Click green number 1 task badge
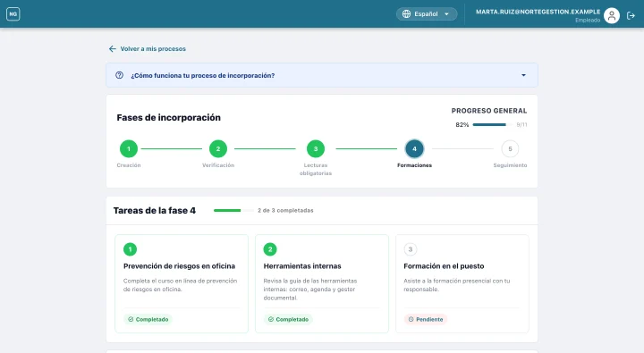This screenshot has height=353, width=644. tap(130, 249)
